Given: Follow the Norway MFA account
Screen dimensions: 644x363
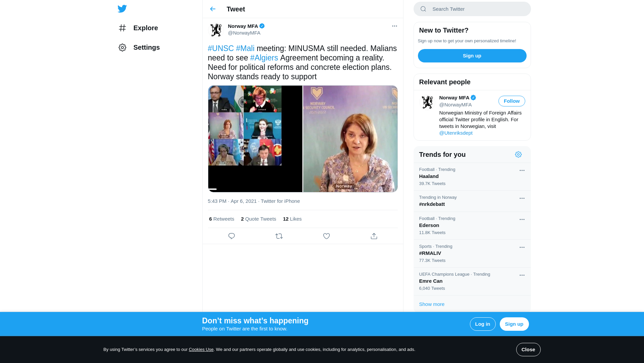Looking at the screenshot, I should (512, 101).
